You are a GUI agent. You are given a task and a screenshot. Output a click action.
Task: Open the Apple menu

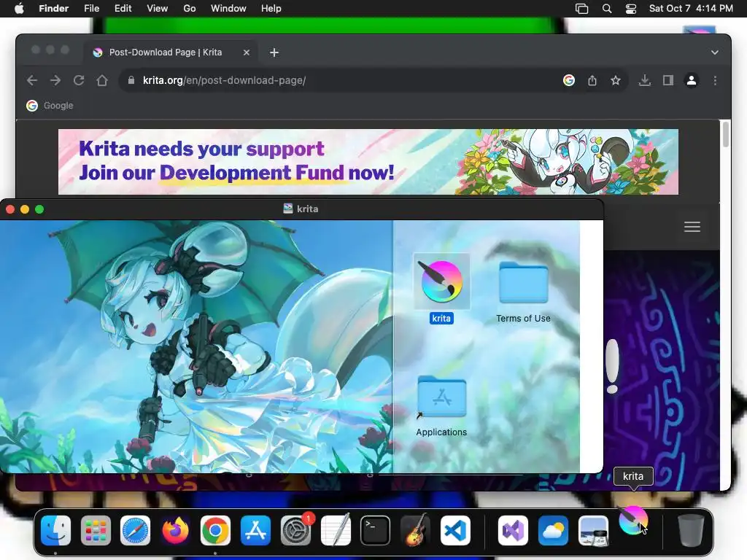click(19, 9)
